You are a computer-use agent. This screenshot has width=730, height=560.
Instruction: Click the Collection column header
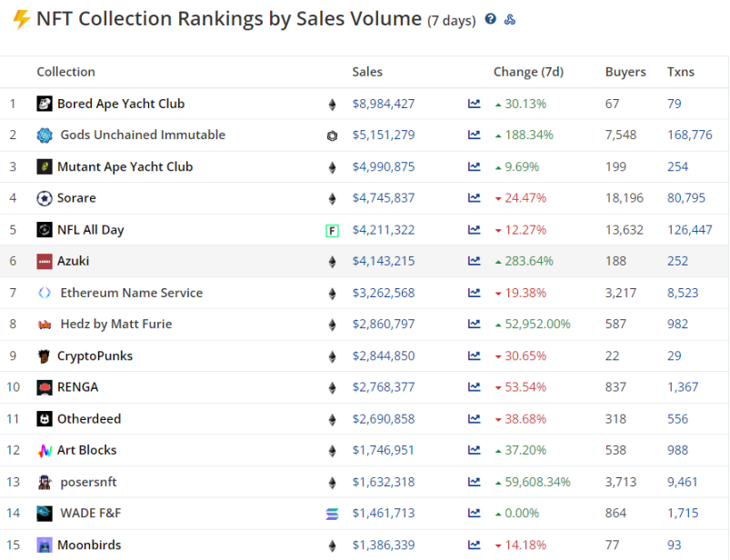point(66,72)
